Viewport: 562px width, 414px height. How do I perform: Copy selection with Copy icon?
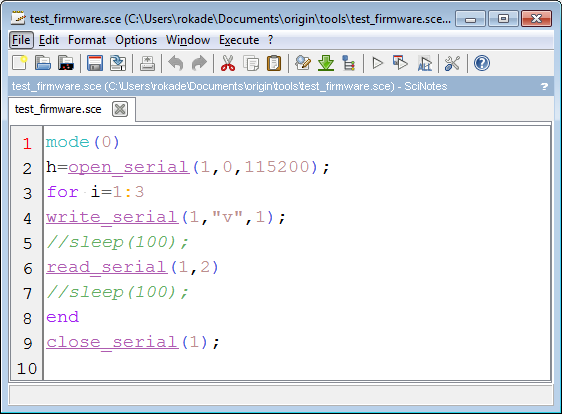click(251, 63)
